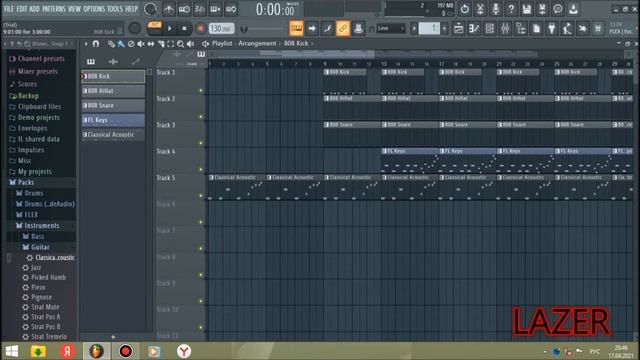Play the song from the transport
This screenshot has width=640, height=360.
click(169, 29)
